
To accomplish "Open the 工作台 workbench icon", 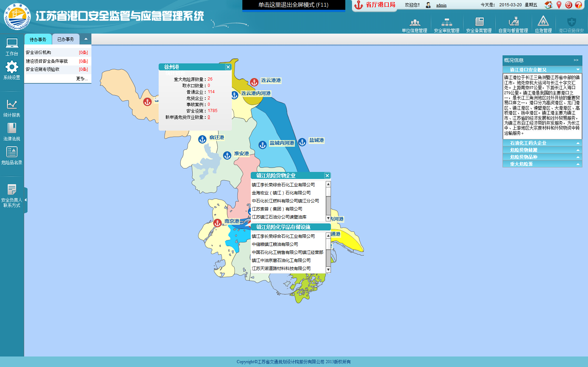I will coord(12,44).
